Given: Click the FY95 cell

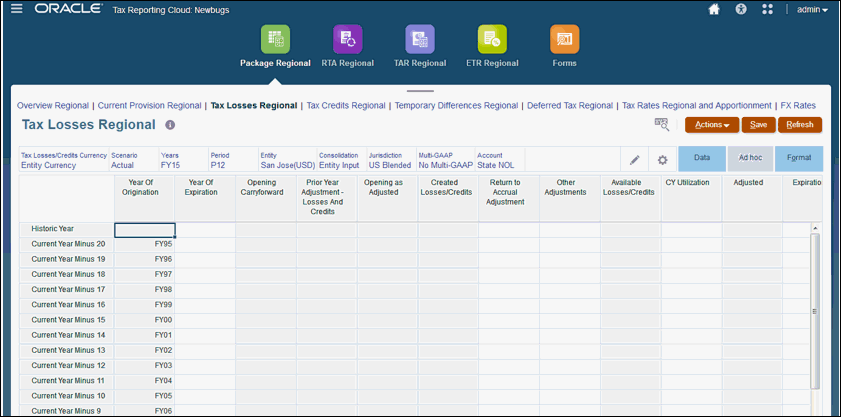Looking at the screenshot, I should pyautogui.click(x=144, y=244).
